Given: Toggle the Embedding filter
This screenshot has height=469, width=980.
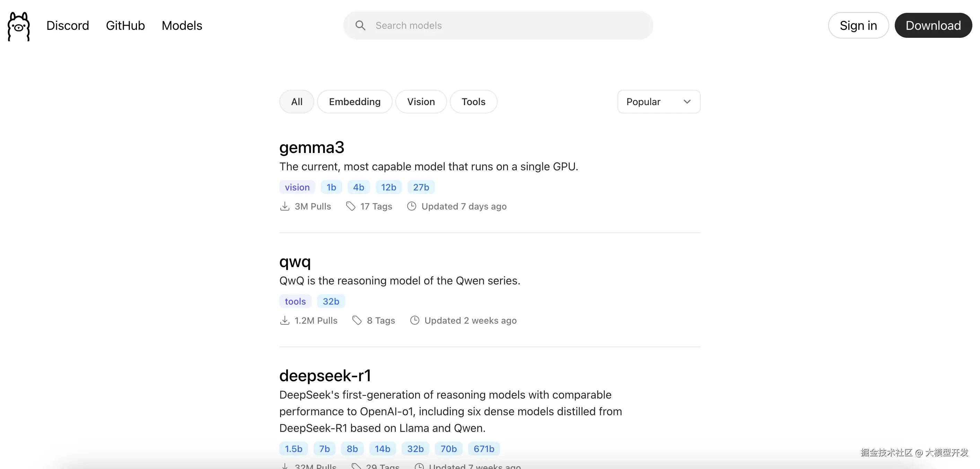Looking at the screenshot, I should click(x=355, y=102).
